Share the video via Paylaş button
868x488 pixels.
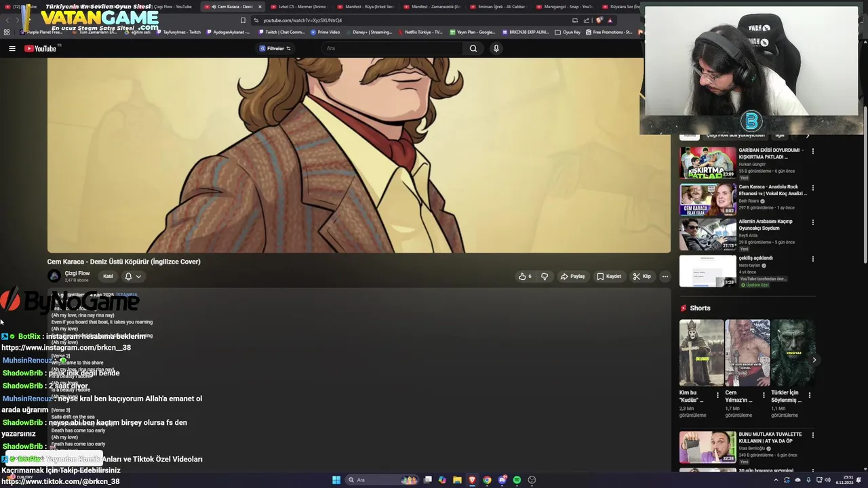pyautogui.click(x=573, y=276)
